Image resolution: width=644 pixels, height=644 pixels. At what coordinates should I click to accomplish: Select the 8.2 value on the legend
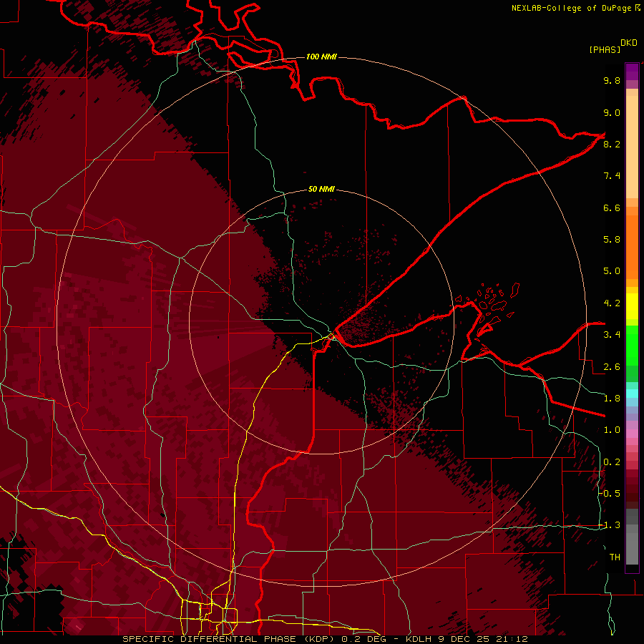point(612,144)
